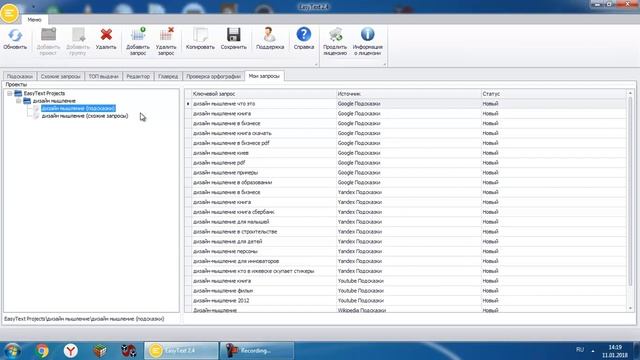Switch to the Recording taskbar window
Viewport: 640px width, 360px height.
[257, 351]
